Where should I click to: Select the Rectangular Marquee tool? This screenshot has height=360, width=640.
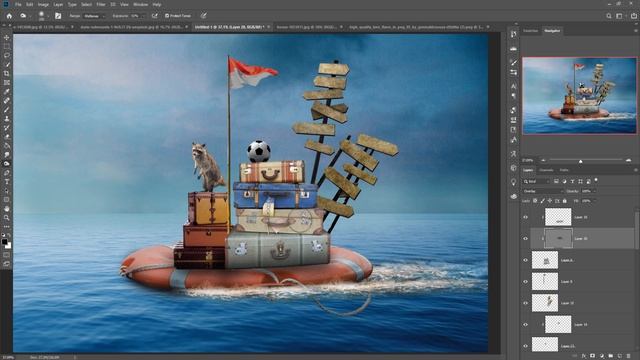(7, 47)
